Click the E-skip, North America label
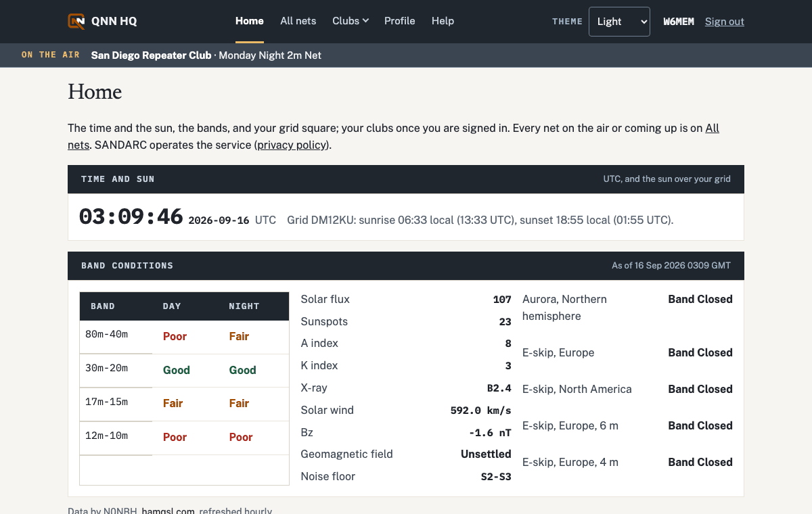This screenshot has height=514, width=812. point(577,389)
